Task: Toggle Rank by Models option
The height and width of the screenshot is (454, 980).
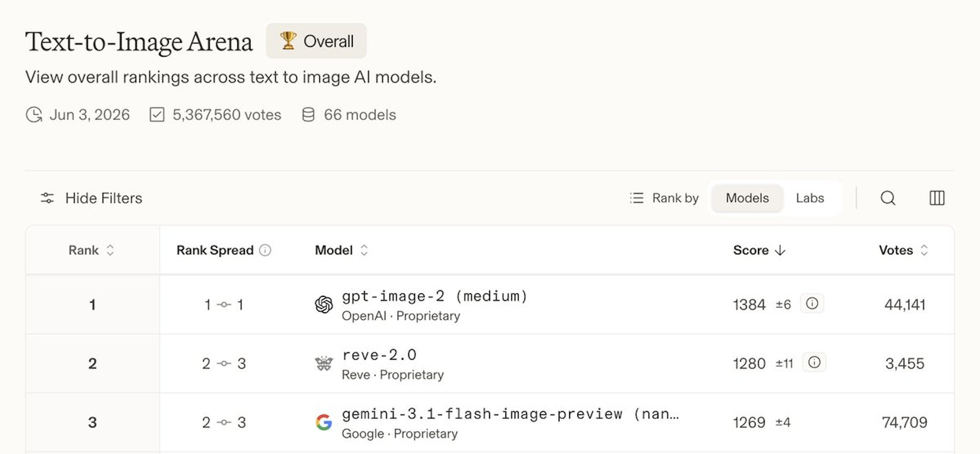Action: (747, 198)
